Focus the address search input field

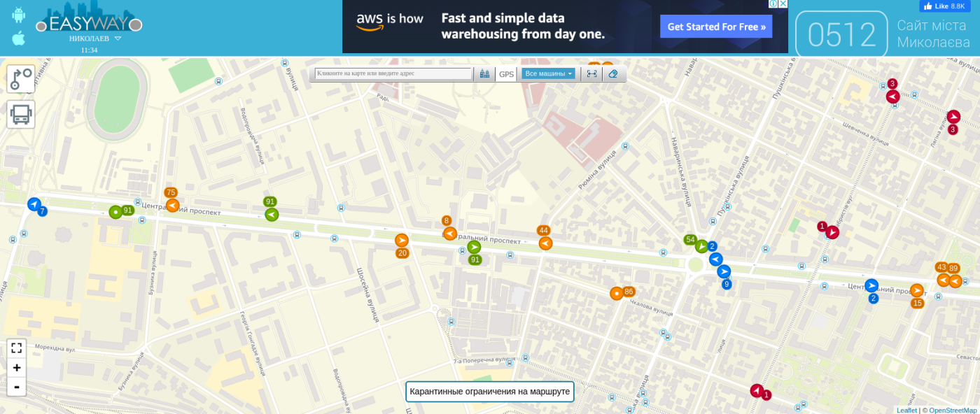(x=393, y=73)
